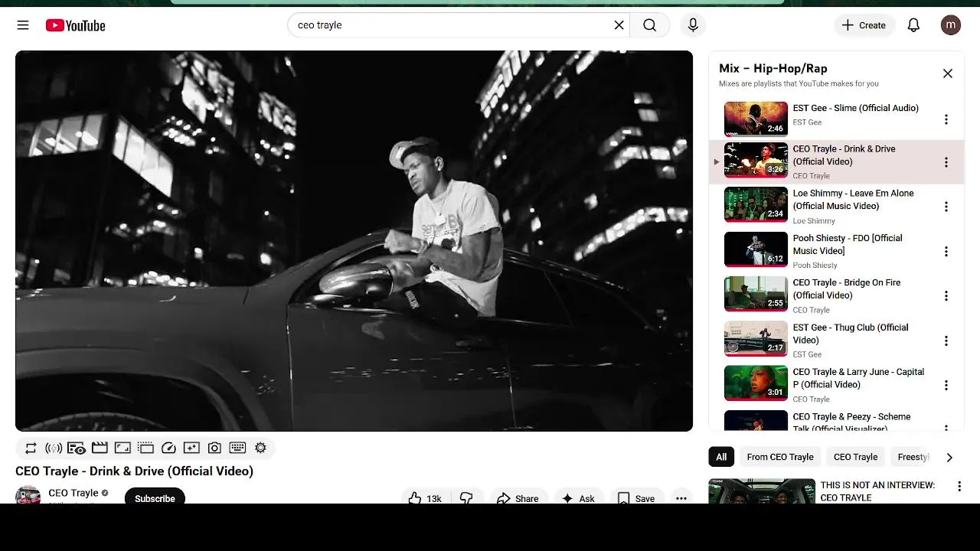Play CEO Trayle - Bridge On Fire thumbnail
The width and height of the screenshot is (980, 551).
756,294
